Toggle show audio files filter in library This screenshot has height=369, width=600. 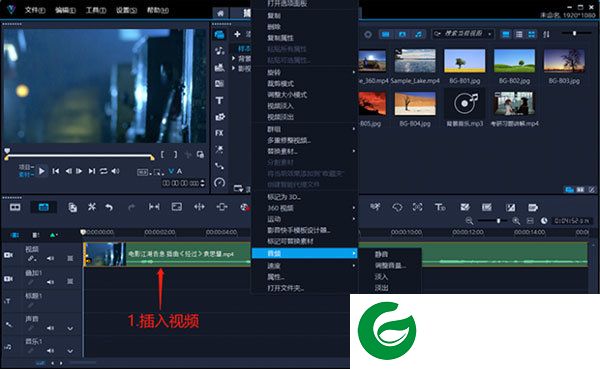pyautogui.click(x=419, y=34)
